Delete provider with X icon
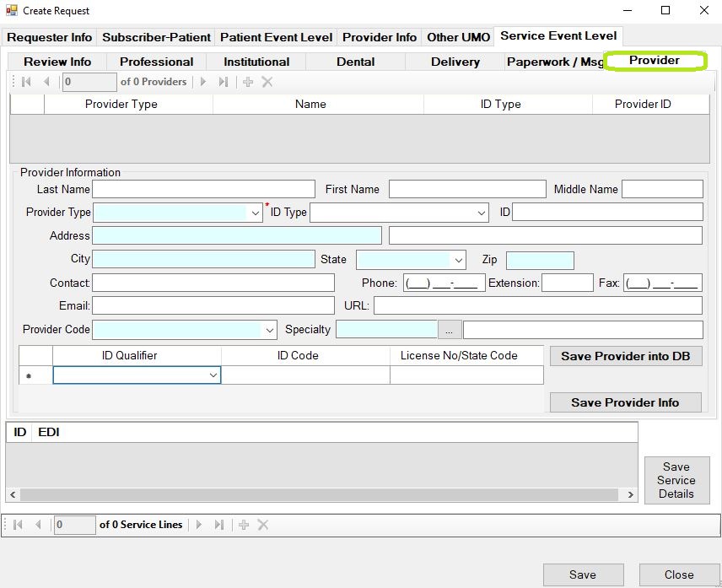This screenshot has width=722, height=588. tap(267, 82)
